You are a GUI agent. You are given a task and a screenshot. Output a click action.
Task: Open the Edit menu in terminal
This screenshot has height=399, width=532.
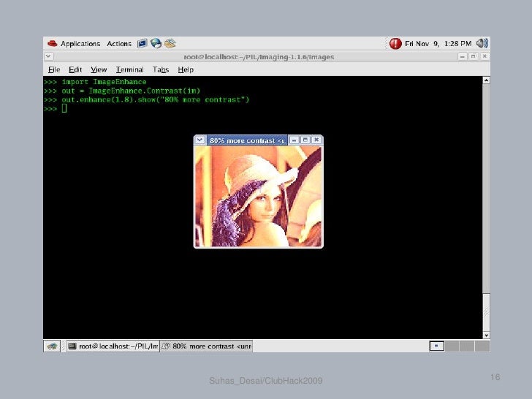pos(75,69)
